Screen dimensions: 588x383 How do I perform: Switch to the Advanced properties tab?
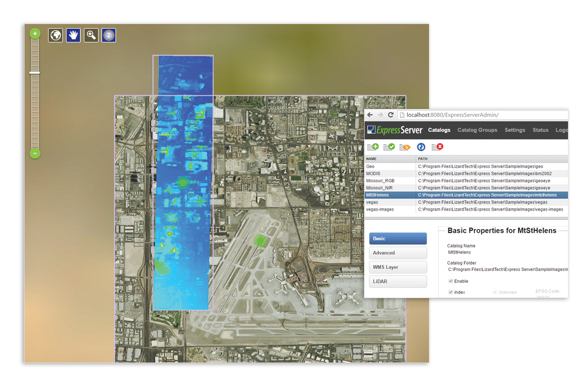398,253
